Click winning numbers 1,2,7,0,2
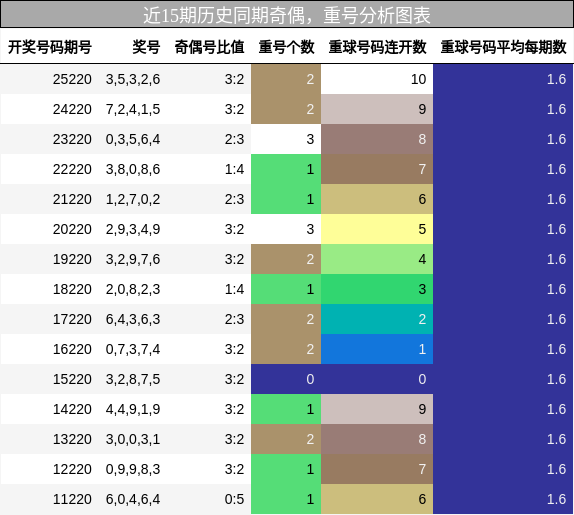The width and height of the screenshot is (574, 515). pyautogui.click(x=133, y=199)
